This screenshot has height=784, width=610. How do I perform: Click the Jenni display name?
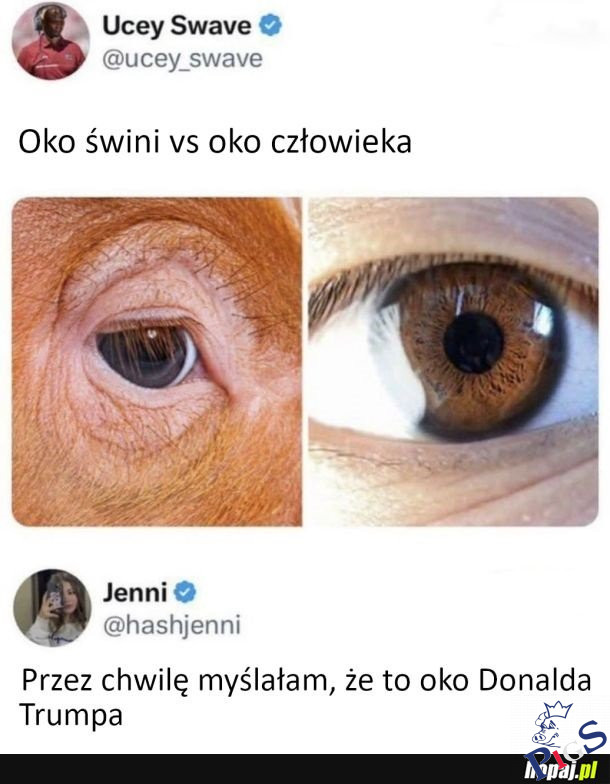pyautogui.click(x=135, y=593)
